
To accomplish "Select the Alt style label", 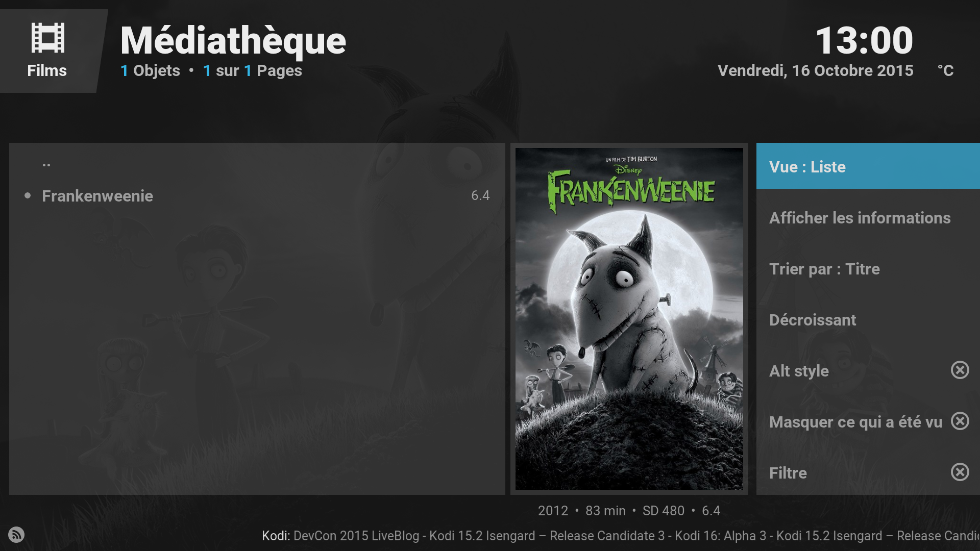I will click(x=799, y=371).
